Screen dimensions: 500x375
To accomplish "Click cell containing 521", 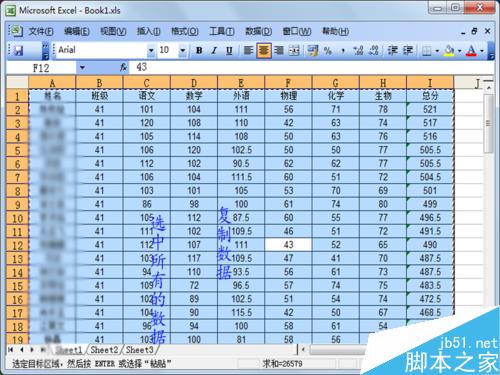I will pos(430,109).
